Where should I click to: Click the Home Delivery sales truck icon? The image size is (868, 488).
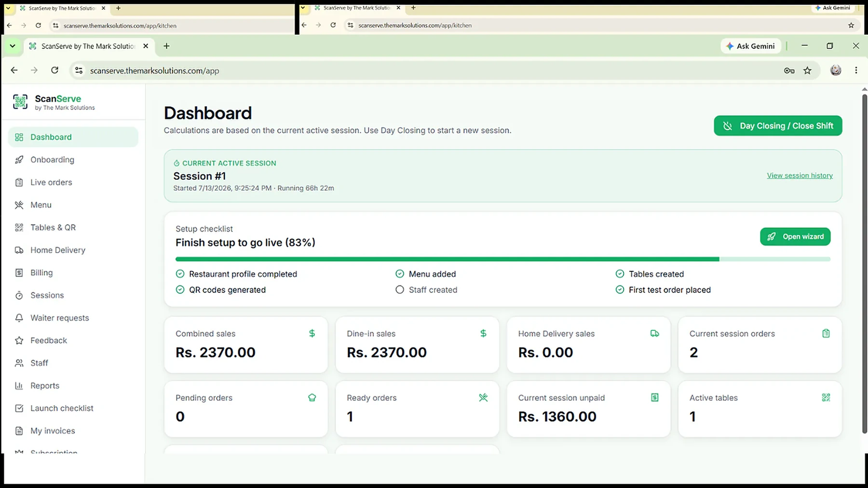654,333
